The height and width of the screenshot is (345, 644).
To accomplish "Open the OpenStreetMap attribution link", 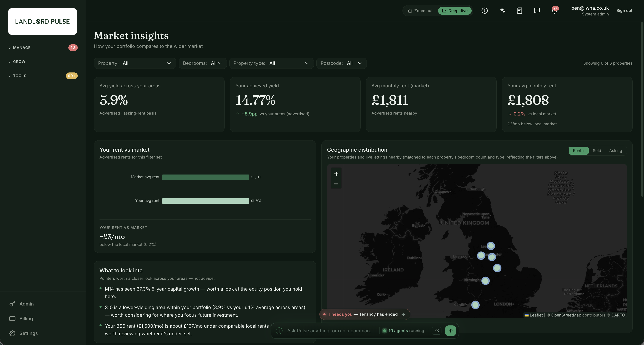I will pos(566,315).
